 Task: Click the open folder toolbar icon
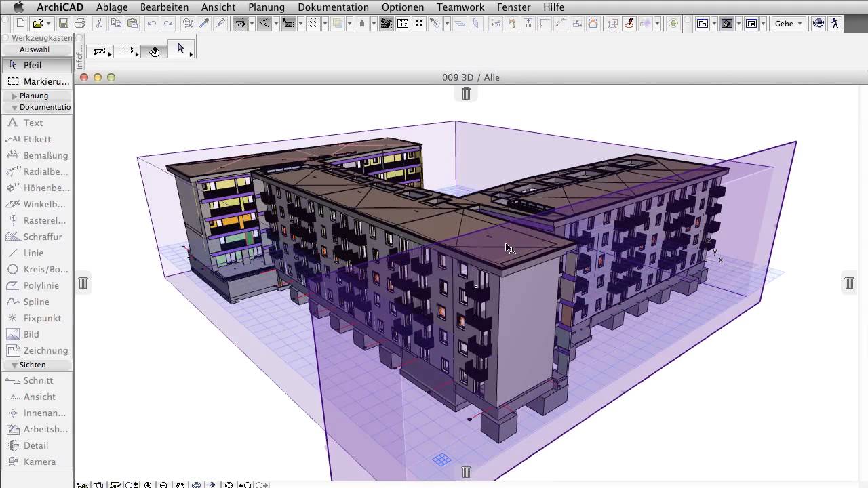(38, 23)
